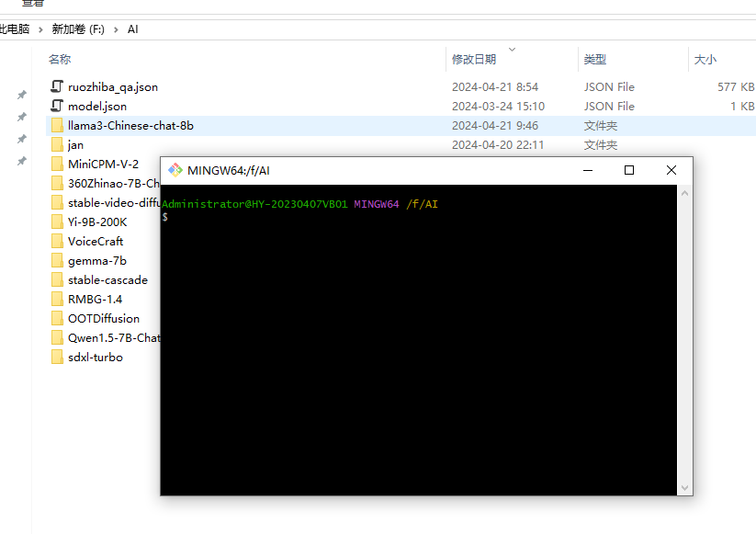This screenshot has width=756, height=534.
Task: Click the model.json file icon
Action: (x=57, y=106)
